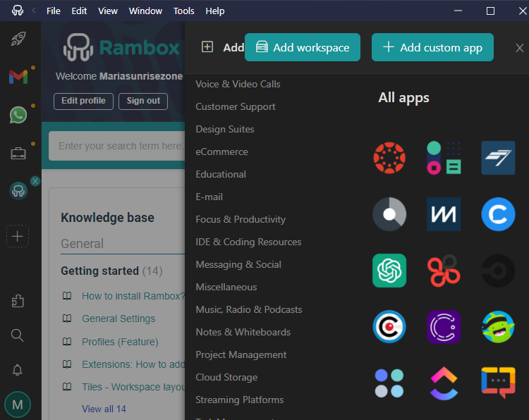Click the Edit profile button
This screenshot has height=420, width=529.
[83, 101]
